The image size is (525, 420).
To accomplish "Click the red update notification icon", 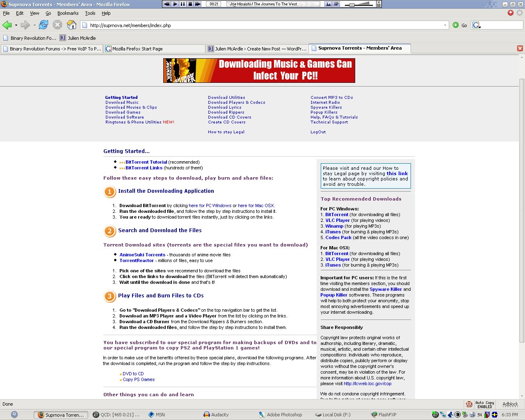I will (x=511, y=13).
